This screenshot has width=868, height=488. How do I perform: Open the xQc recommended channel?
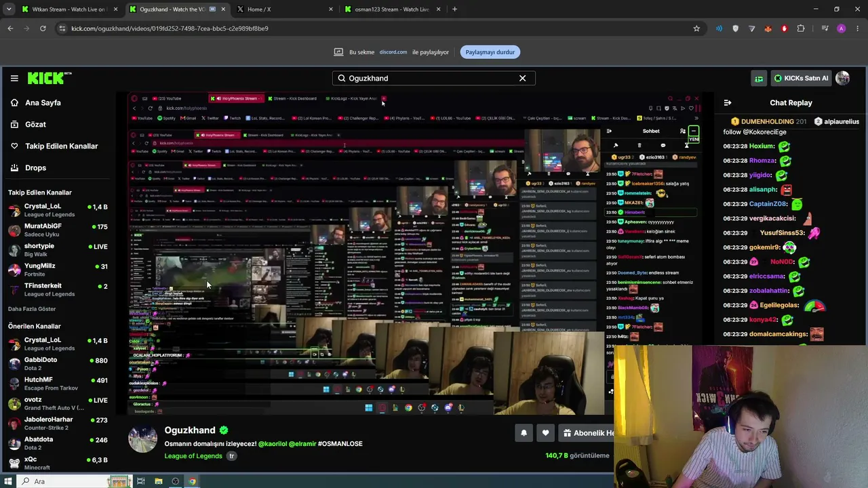pos(58,463)
